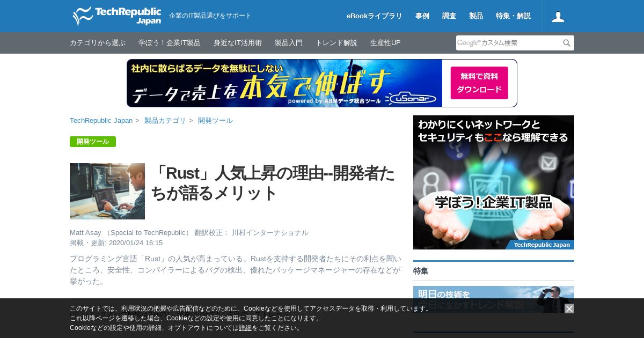Focus the Google custom search field
The height and width of the screenshot is (338, 644).
click(x=508, y=43)
